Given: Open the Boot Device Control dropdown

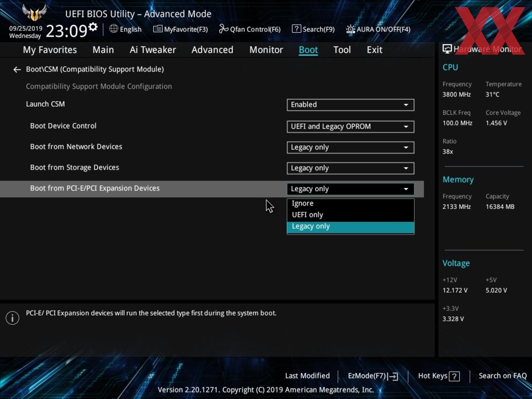Looking at the screenshot, I should [350, 127].
